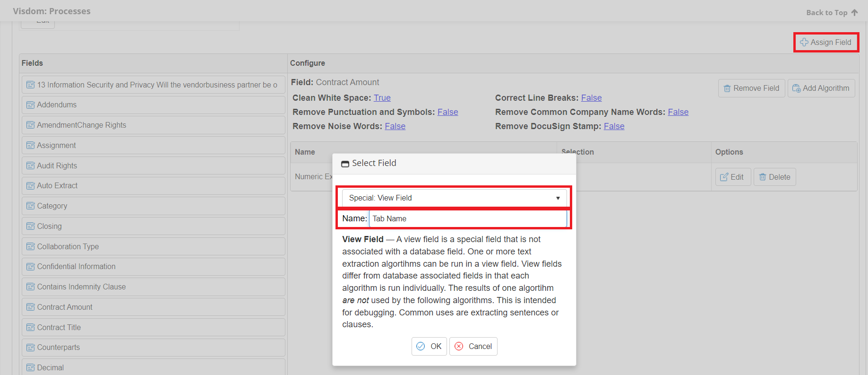The image size is (868, 375).
Task: Click the field icon beside Counterparts
Action: coord(31,348)
